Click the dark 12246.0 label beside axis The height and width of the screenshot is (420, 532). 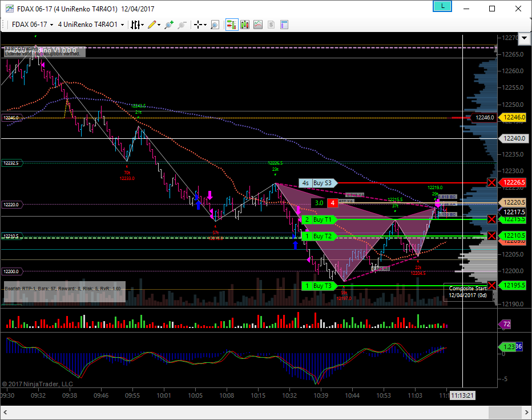[x=485, y=118]
